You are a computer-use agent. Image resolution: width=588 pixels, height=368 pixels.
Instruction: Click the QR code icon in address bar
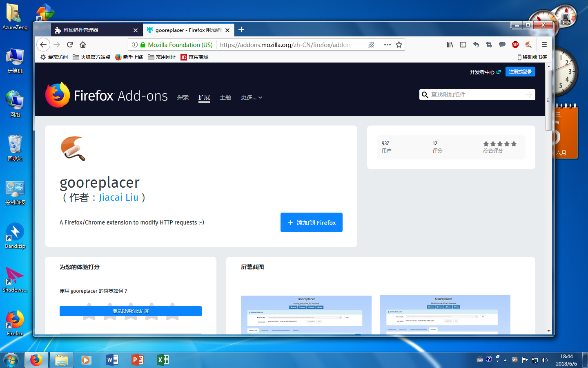tap(371, 45)
